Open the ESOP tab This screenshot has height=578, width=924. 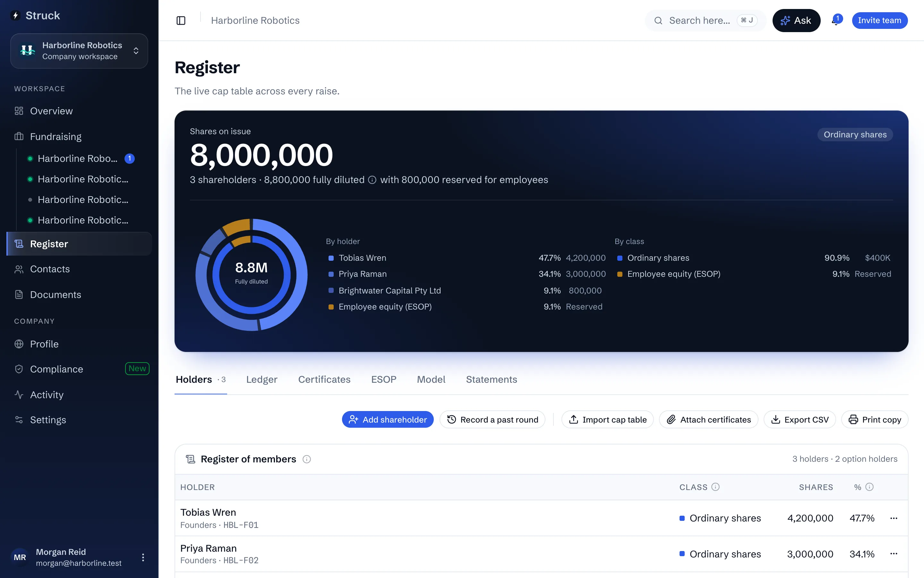(384, 380)
